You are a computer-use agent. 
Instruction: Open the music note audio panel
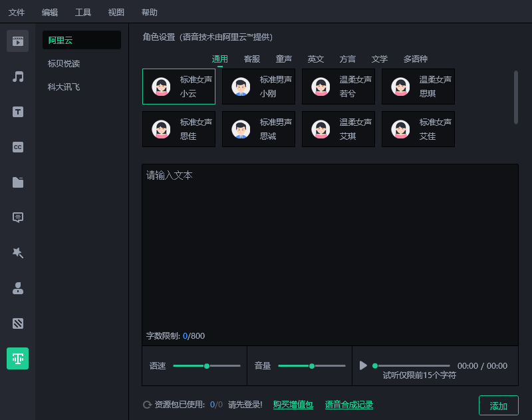[18, 77]
